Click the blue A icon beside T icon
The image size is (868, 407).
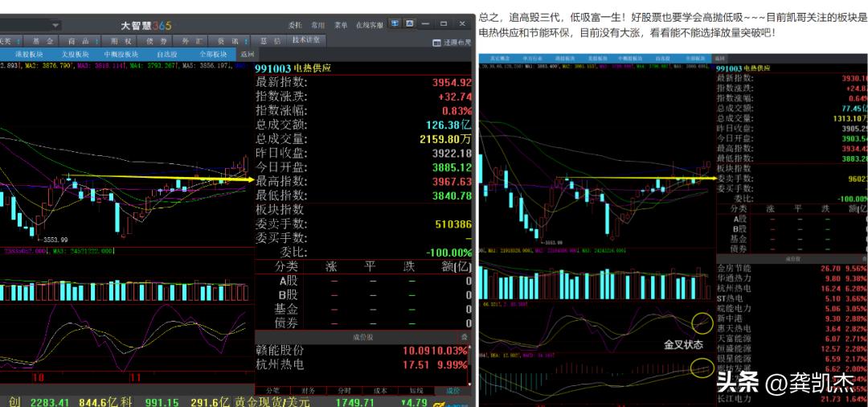click(x=409, y=24)
